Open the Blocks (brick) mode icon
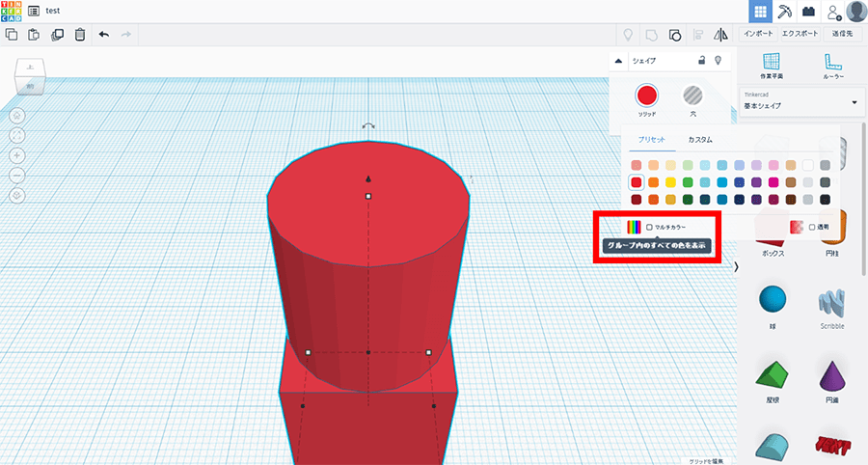The image size is (868, 465). 808,11
